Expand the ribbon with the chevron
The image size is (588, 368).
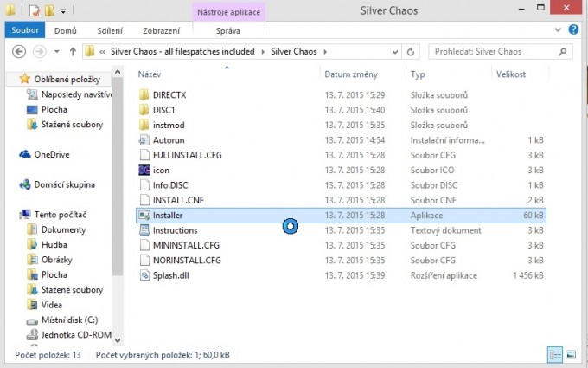(558, 29)
